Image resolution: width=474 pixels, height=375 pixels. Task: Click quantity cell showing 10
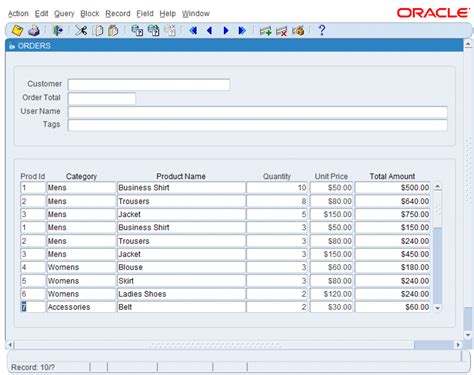point(277,188)
